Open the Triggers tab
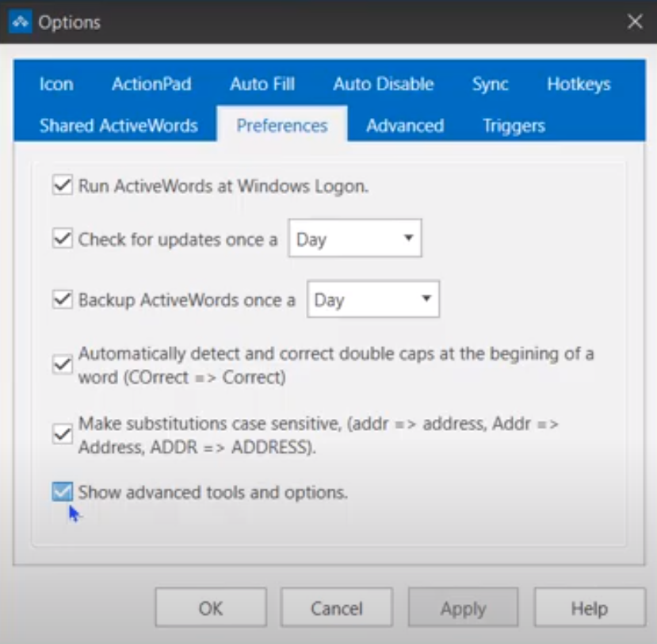The image size is (657, 644). [514, 126]
